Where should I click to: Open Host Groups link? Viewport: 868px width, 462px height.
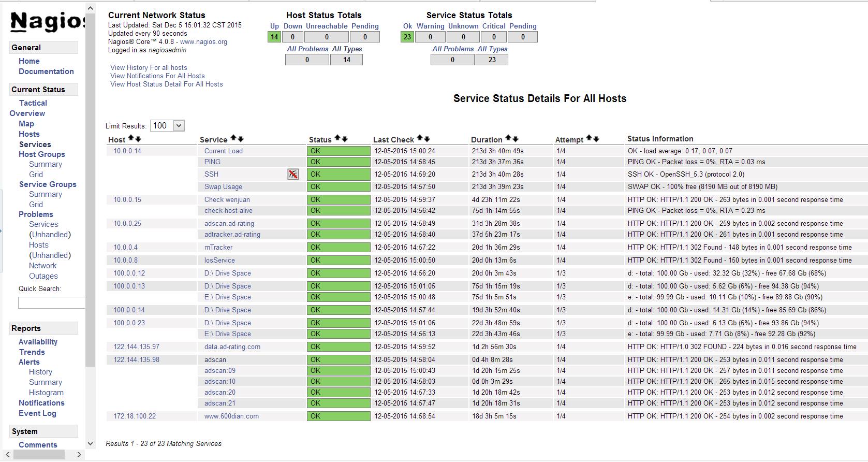point(42,154)
